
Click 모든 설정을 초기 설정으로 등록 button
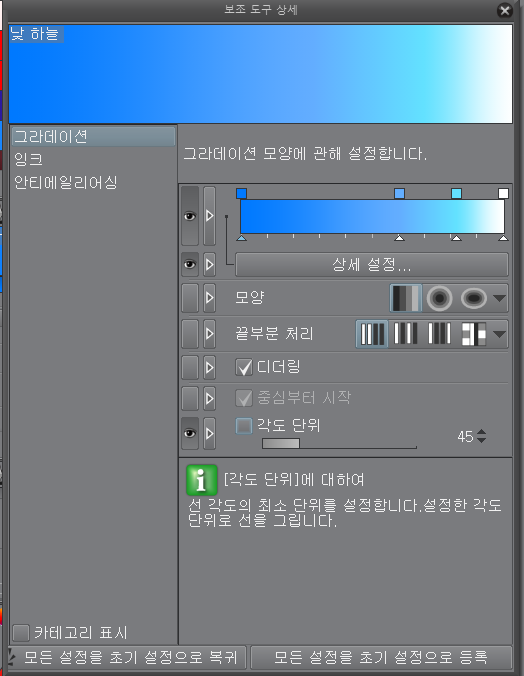pyautogui.click(x=381, y=657)
